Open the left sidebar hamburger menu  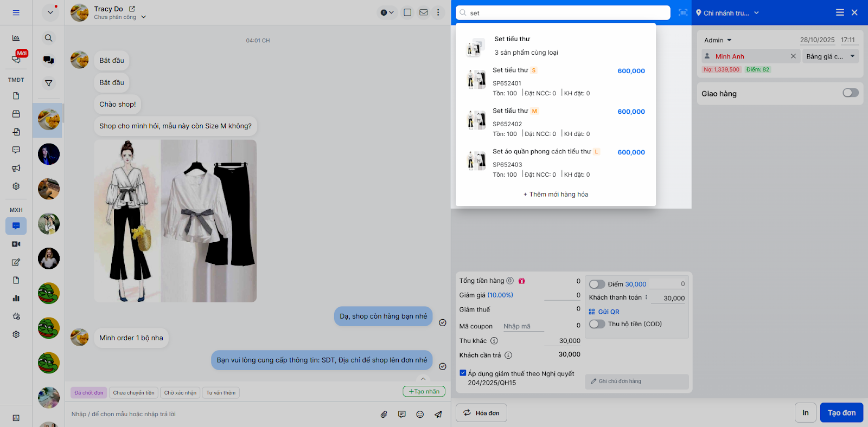point(16,12)
